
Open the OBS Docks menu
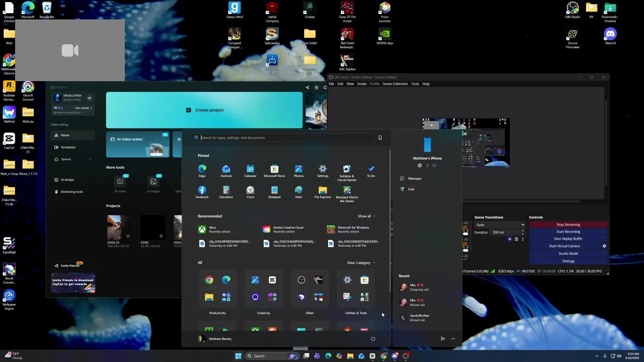coord(362,84)
